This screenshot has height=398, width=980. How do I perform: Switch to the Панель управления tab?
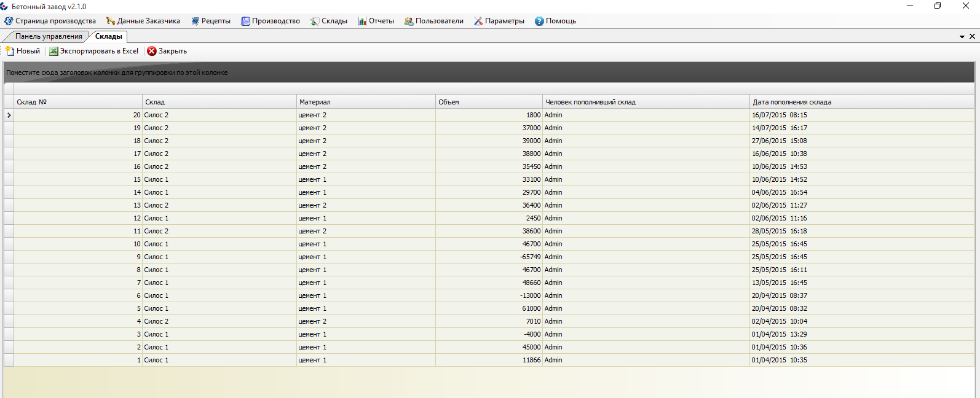click(x=49, y=36)
